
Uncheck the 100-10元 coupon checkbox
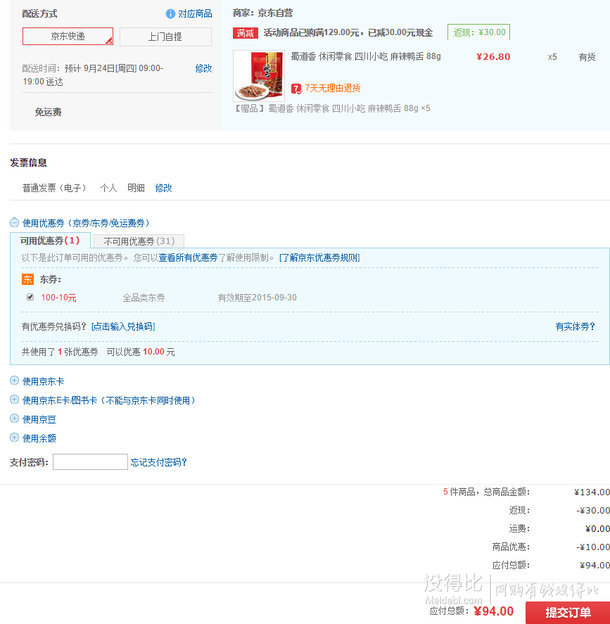(30, 297)
